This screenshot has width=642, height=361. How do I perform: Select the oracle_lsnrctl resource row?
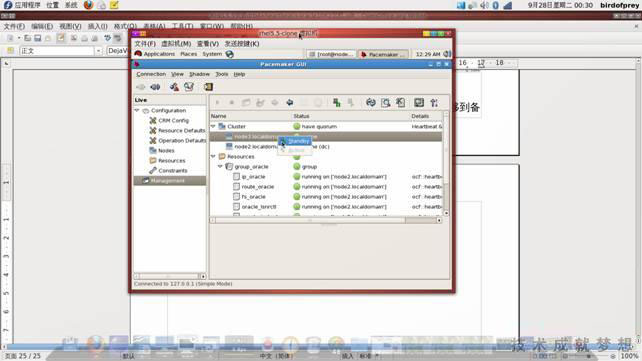pyautogui.click(x=326, y=207)
